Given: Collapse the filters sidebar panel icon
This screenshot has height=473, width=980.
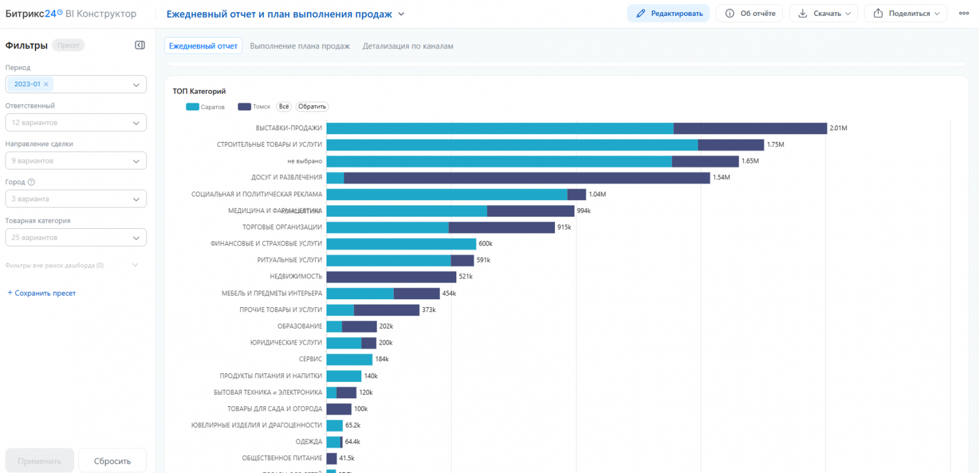Looking at the screenshot, I should point(140,45).
